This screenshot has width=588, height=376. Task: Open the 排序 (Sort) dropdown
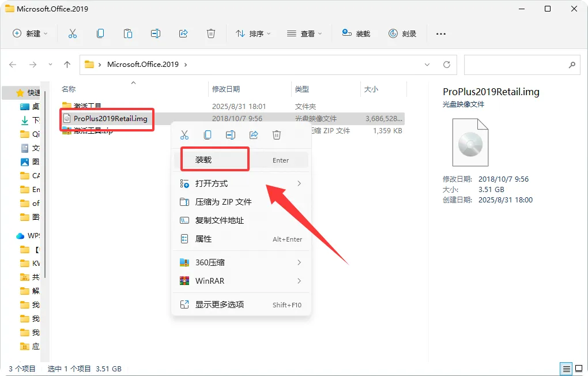pyautogui.click(x=253, y=34)
